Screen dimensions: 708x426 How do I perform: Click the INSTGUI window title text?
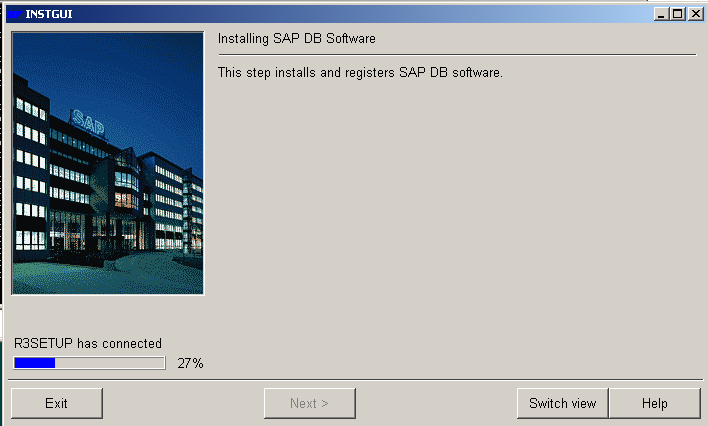coord(49,14)
